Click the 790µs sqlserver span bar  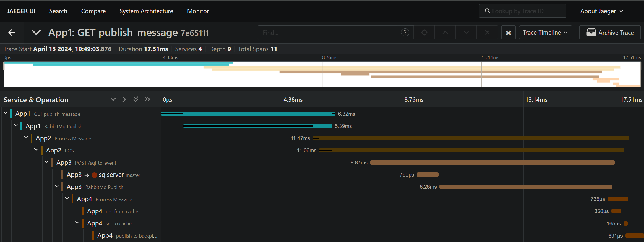(427, 175)
